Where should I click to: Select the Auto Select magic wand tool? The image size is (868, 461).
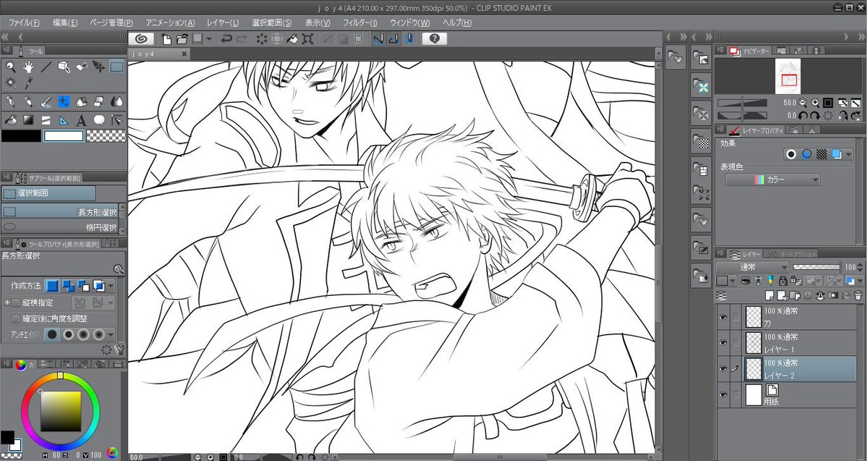[x=11, y=83]
